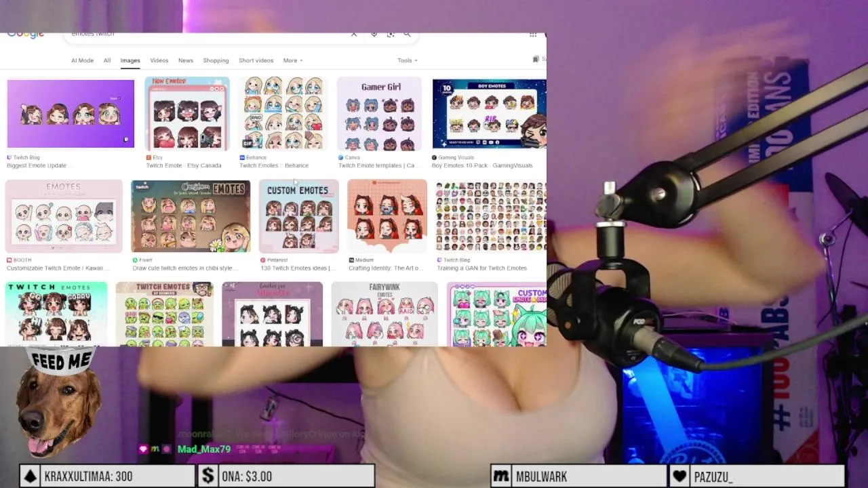
Task: Expand the More dropdown
Action: pyautogui.click(x=293, y=60)
